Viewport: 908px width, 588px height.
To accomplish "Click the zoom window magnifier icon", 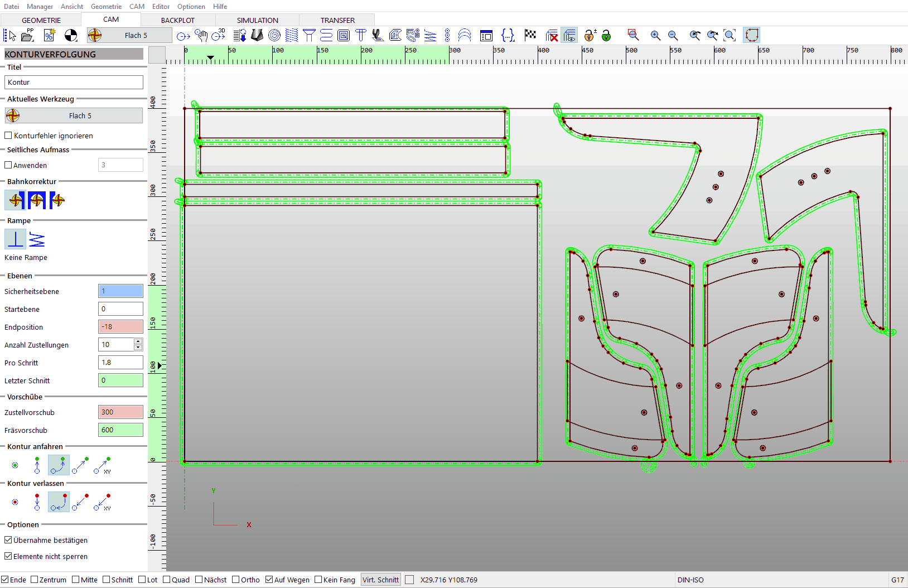I will [x=633, y=35].
